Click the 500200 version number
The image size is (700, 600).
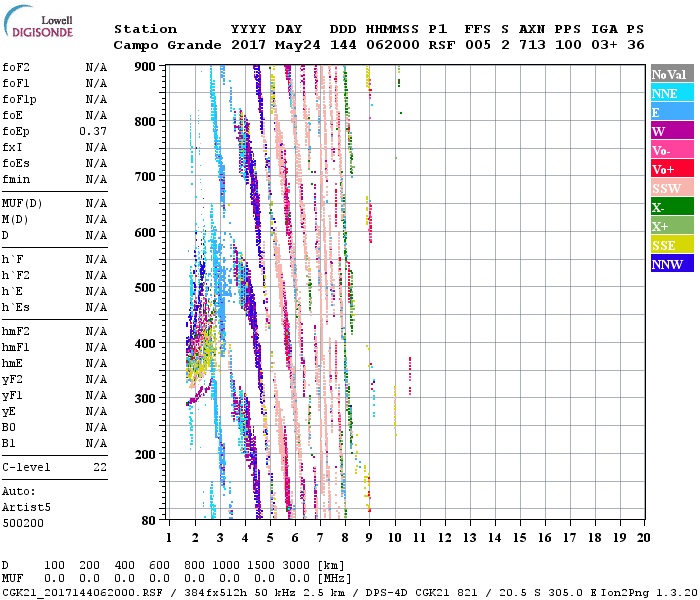[x=23, y=523]
